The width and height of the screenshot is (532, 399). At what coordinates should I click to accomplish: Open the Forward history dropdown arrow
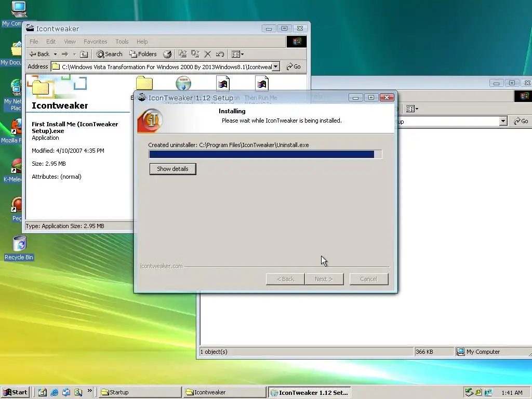[74, 54]
